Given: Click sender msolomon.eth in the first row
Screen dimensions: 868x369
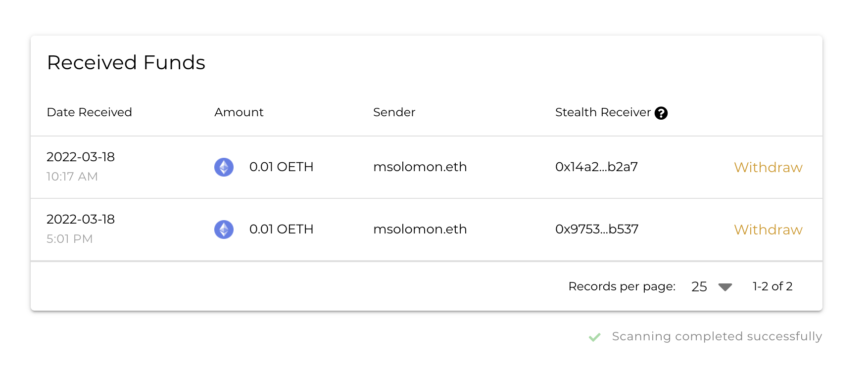Looking at the screenshot, I should pyautogui.click(x=420, y=167).
